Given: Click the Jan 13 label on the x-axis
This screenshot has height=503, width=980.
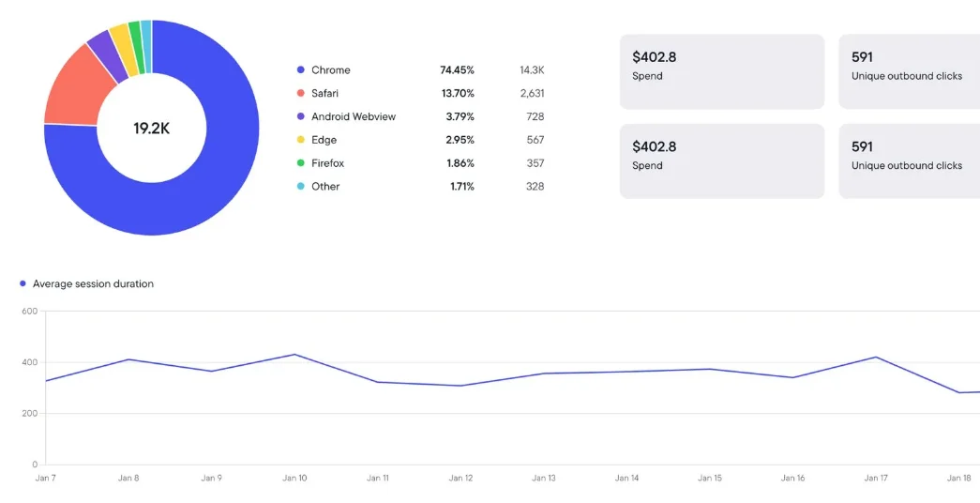Looking at the screenshot, I should click(544, 479).
